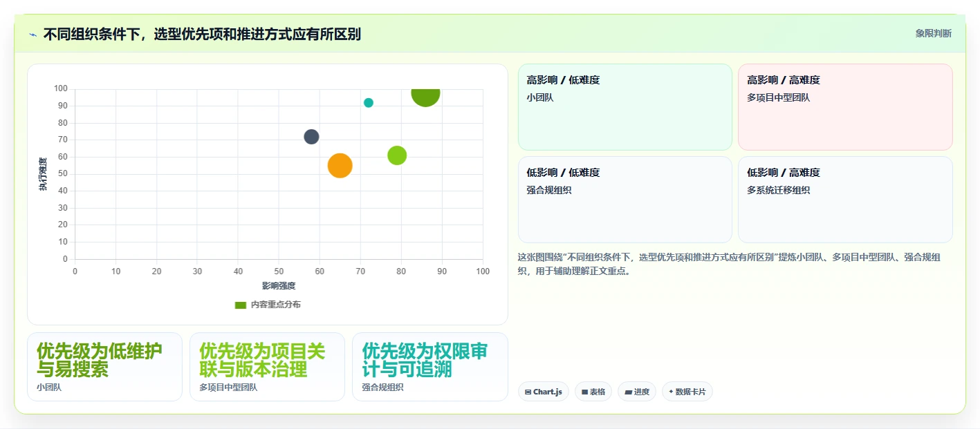Click the lightning icon beside the title
The height and width of the screenshot is (429, 980).
[x=33, y=35]
